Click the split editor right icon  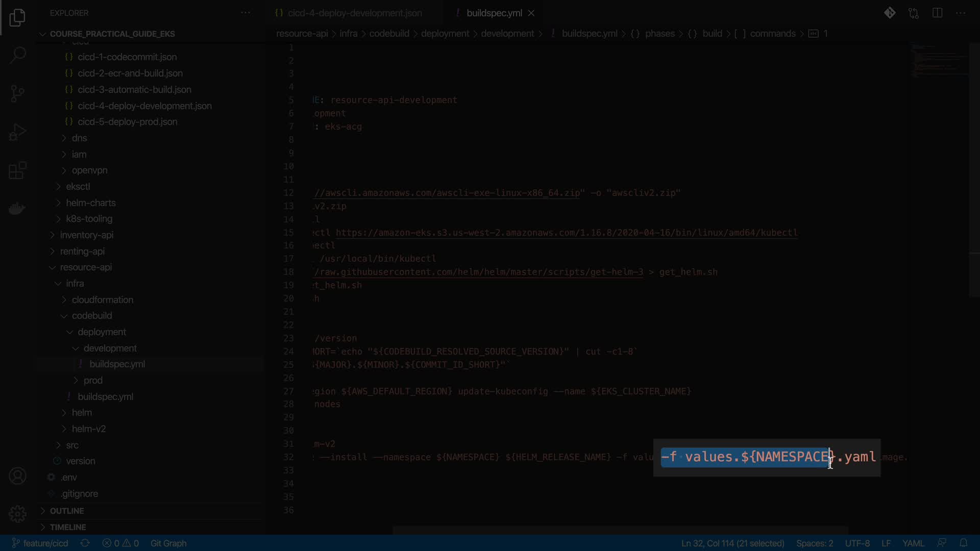click(937, 13)
